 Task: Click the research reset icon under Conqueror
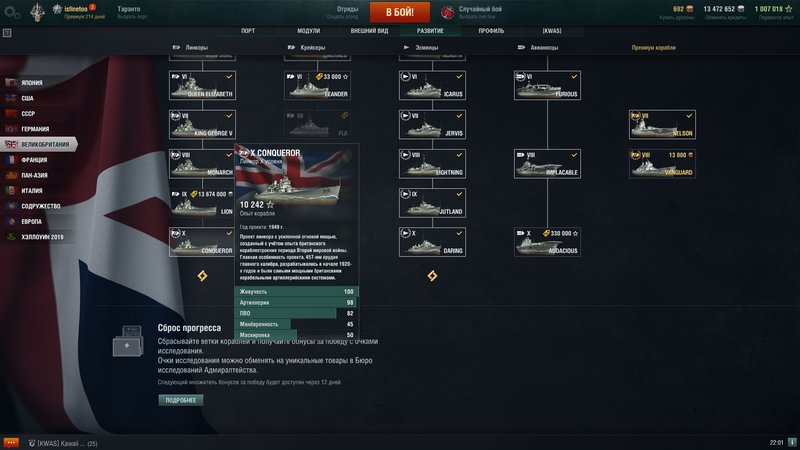[203, 276]
